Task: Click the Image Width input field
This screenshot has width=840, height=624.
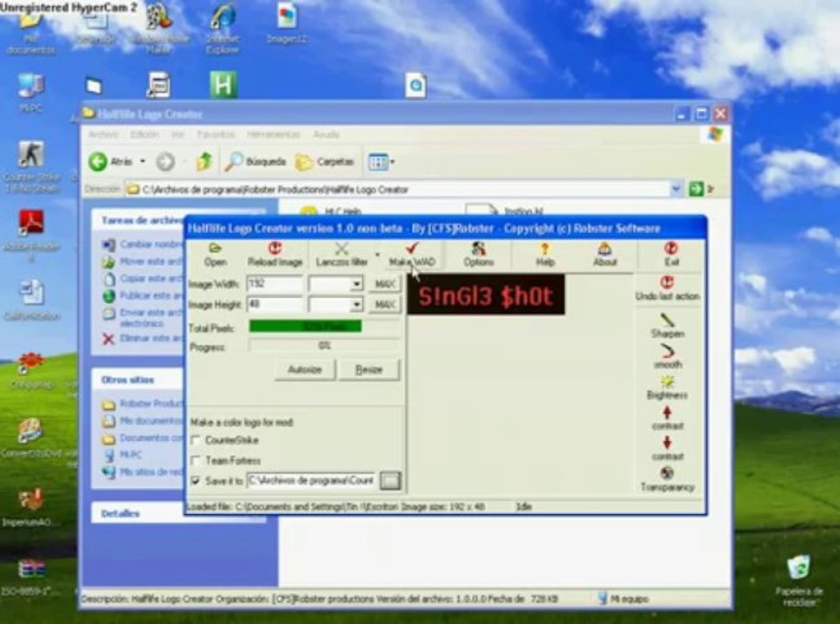Action: (x=275, y=284)
